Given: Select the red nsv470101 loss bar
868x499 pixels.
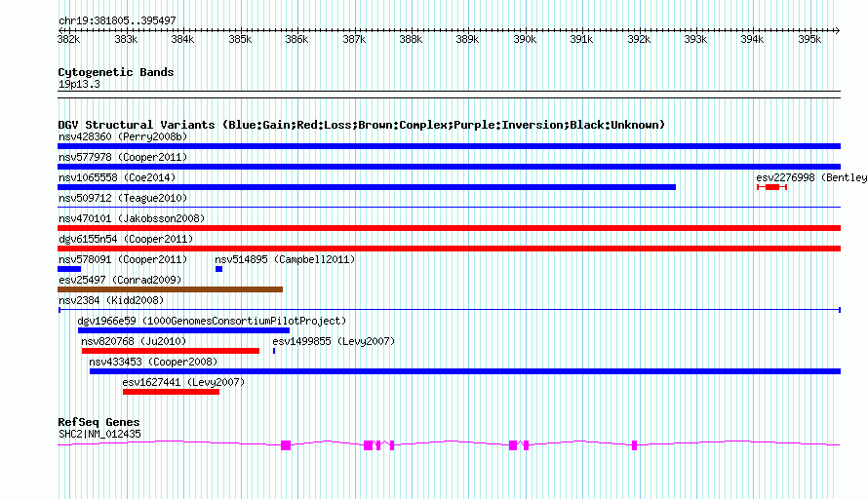Looking at the screenshot, I should 449,228.
